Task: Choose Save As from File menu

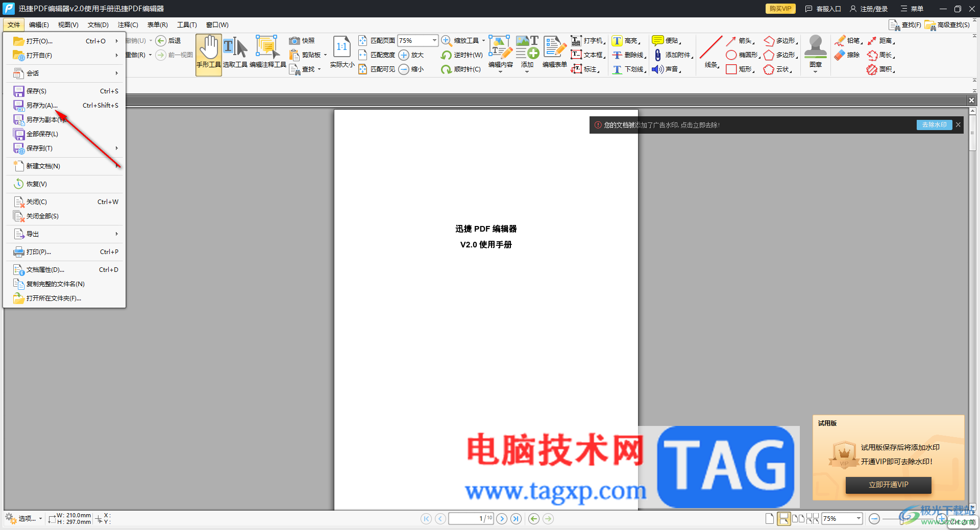Action: tap(65, 106)
